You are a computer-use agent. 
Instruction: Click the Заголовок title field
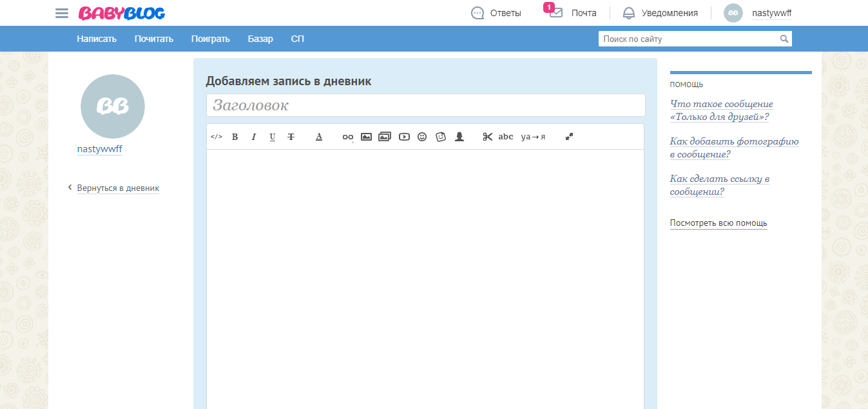425,105
